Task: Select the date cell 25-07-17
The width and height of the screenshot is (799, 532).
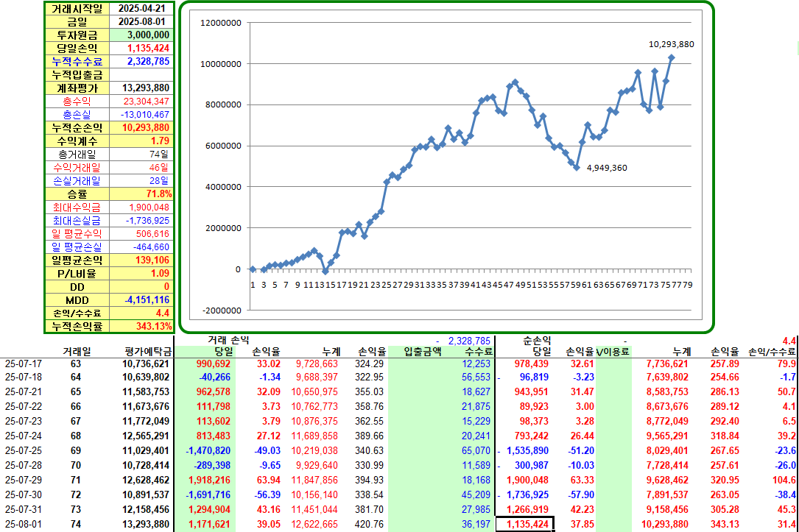Action: (24, 363)
